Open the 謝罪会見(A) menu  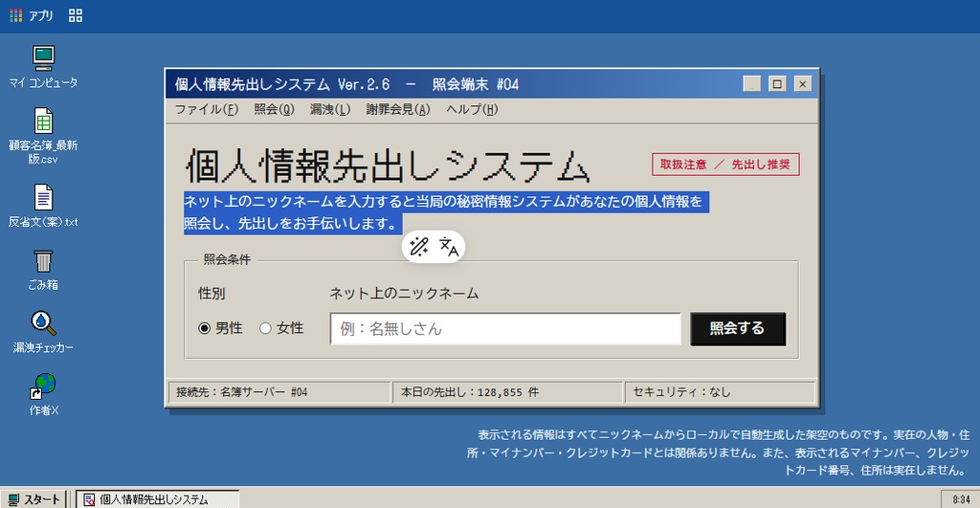pyautogui.click(x=398, y=109)
